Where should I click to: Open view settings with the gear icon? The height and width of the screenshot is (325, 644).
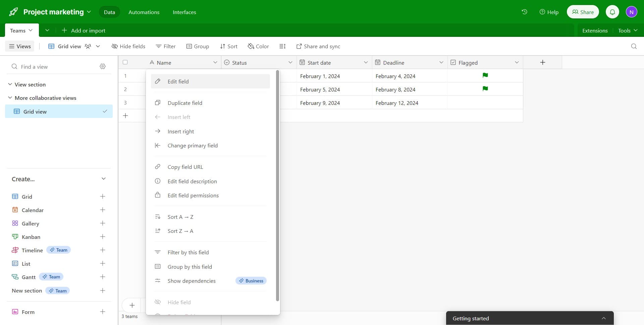pos(103,66)
